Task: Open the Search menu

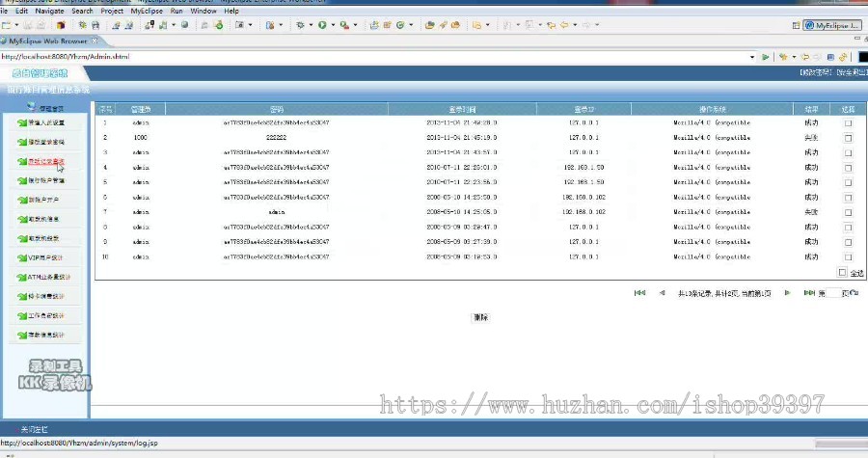Action: pyautogui.click(x=83, y=11)
